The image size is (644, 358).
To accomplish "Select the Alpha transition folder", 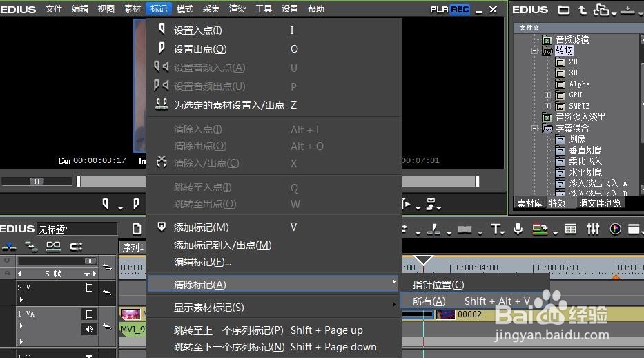I will click(579, 84).
